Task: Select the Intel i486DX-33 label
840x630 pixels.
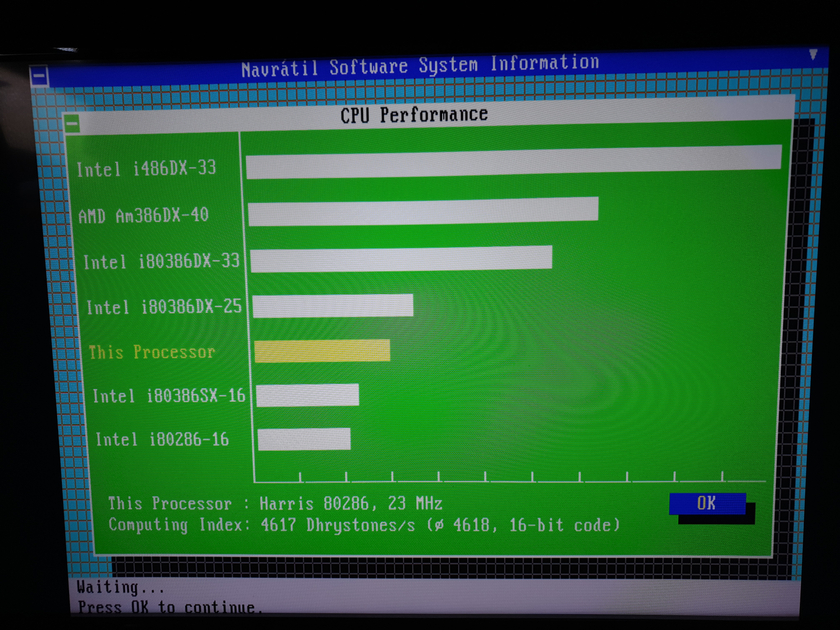Action: (x=146, y=168)
